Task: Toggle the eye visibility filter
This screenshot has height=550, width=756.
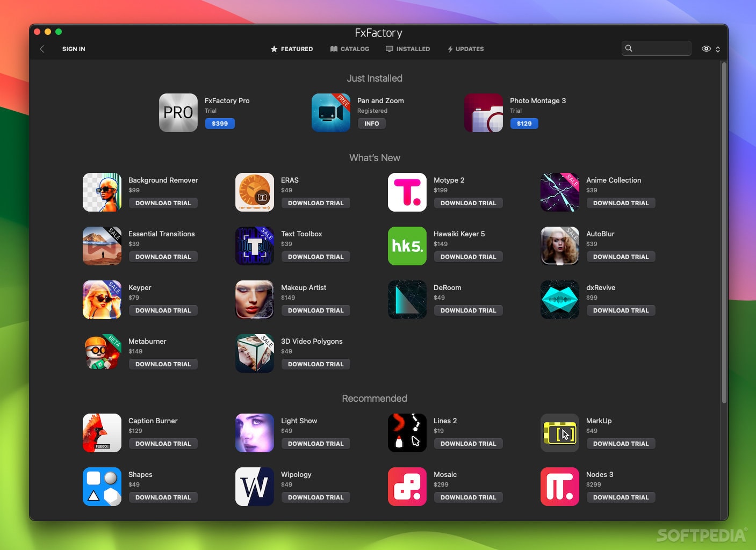Action: (x=706, y=49)
